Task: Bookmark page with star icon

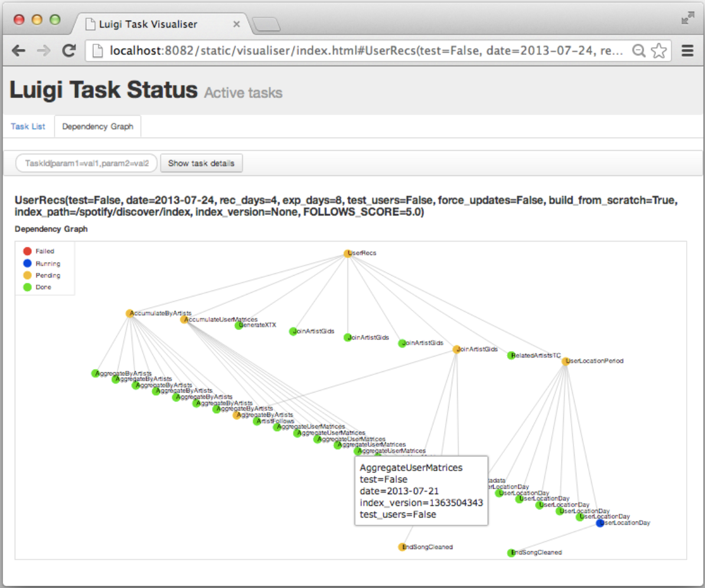Action: 658,51
